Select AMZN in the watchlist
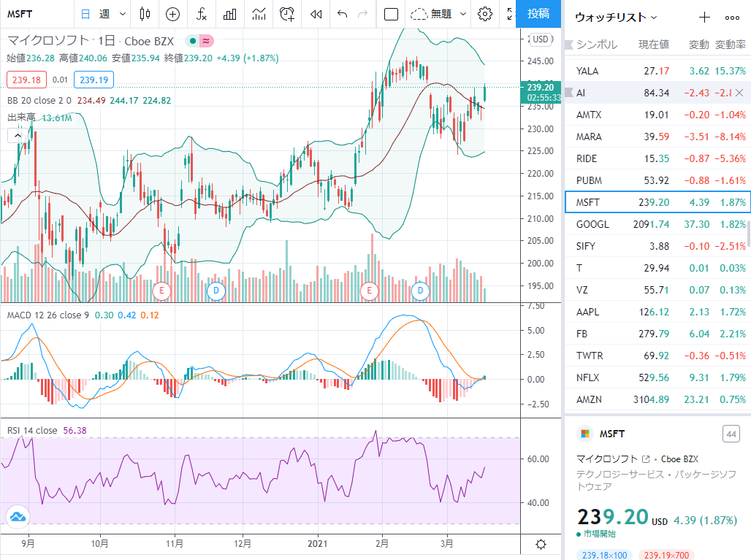The width and height of the screenshot is (751, 560). click(657, 399)
